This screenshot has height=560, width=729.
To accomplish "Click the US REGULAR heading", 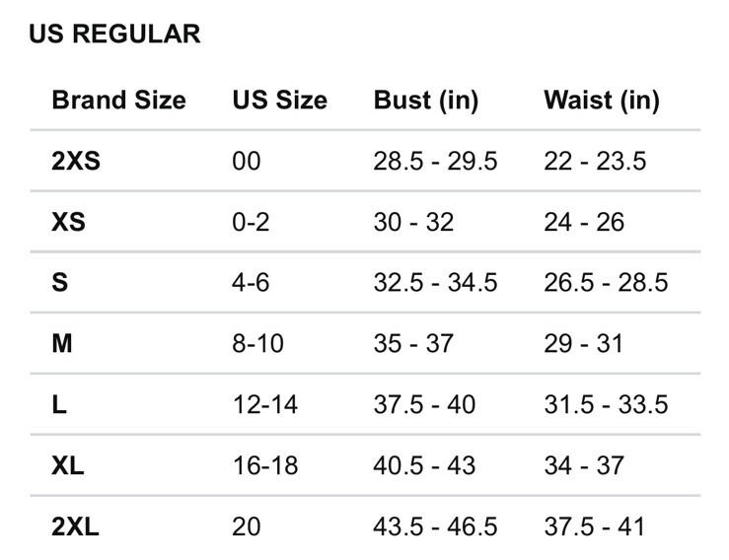I will tap(114, 34).
